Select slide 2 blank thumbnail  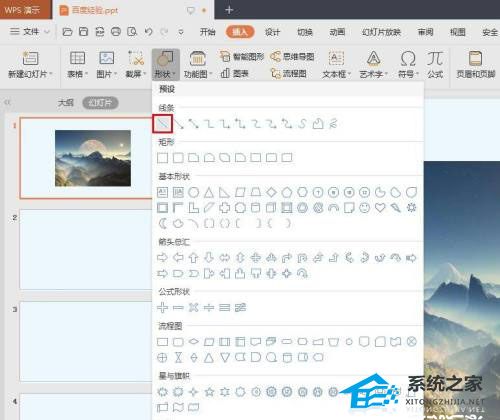[x=86, y=249]
